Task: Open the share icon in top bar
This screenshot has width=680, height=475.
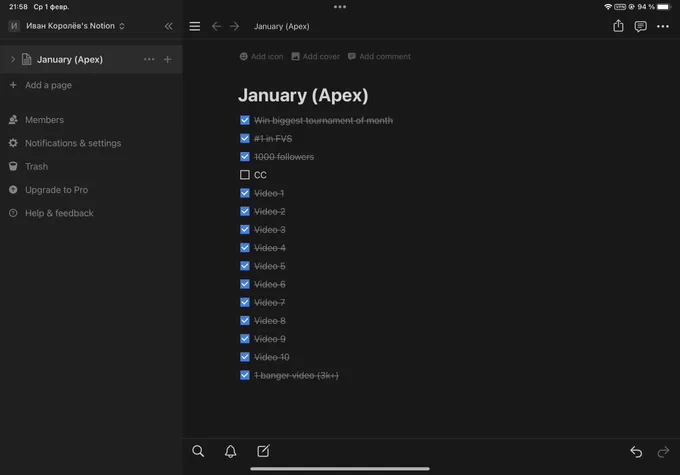Action: 618,26
